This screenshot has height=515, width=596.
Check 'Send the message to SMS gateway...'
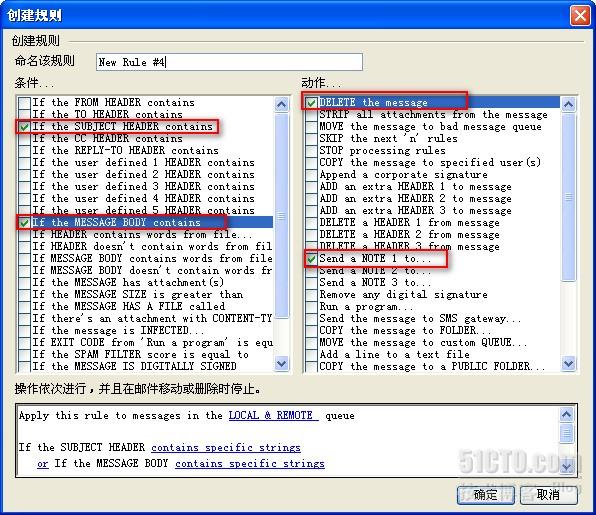pyautogui.click(x=312, y=318)
